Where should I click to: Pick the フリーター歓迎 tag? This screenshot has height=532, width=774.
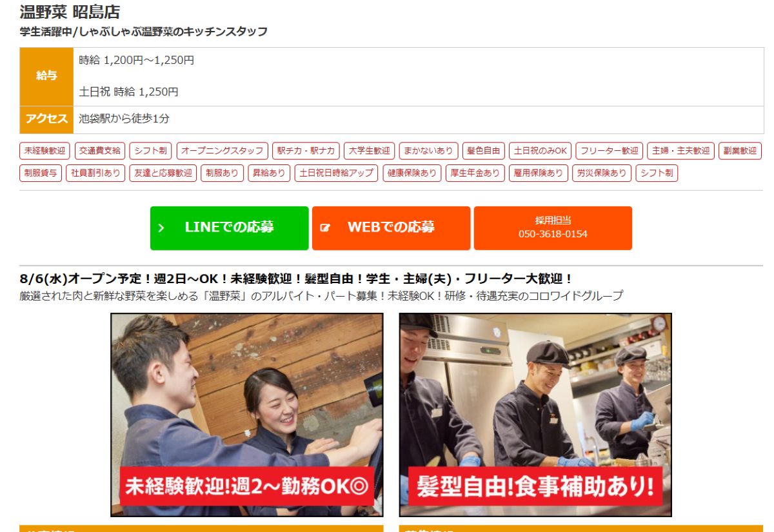point(609,151)
